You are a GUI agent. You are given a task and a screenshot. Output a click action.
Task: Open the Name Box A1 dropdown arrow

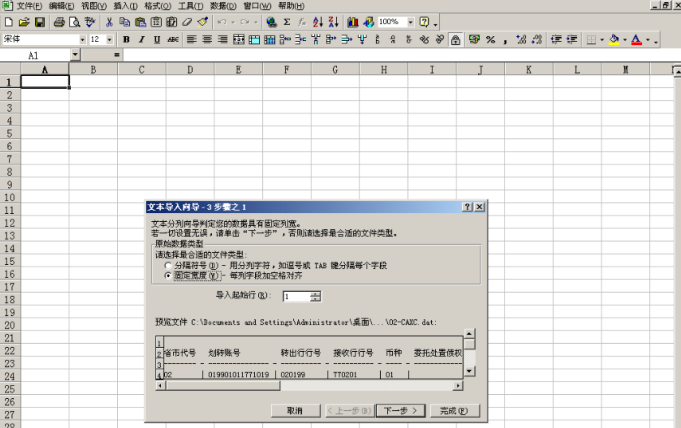pyautogui.click(x=75, y=55)
